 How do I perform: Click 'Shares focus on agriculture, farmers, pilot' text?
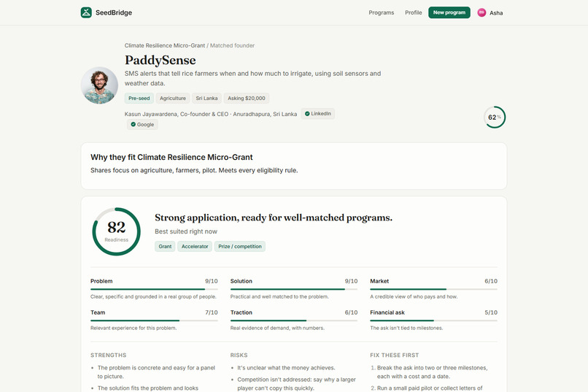194,170
